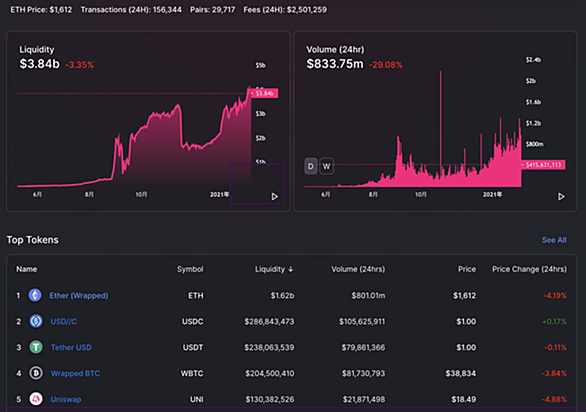586x412 pixels.
Task: Click the $415,631,113 marker on Volume chart
Action: click(543, 165)
